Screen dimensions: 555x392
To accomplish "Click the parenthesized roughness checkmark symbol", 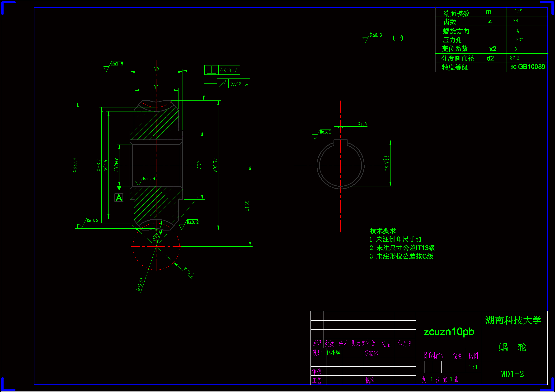I will coord(398,38).
